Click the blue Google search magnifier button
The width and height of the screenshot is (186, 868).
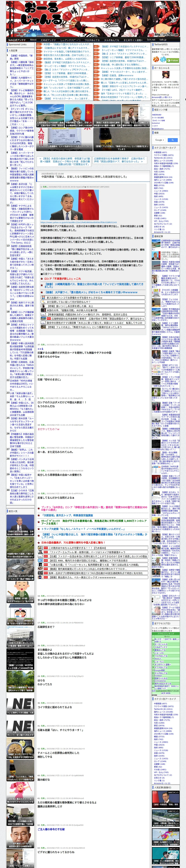173,140
